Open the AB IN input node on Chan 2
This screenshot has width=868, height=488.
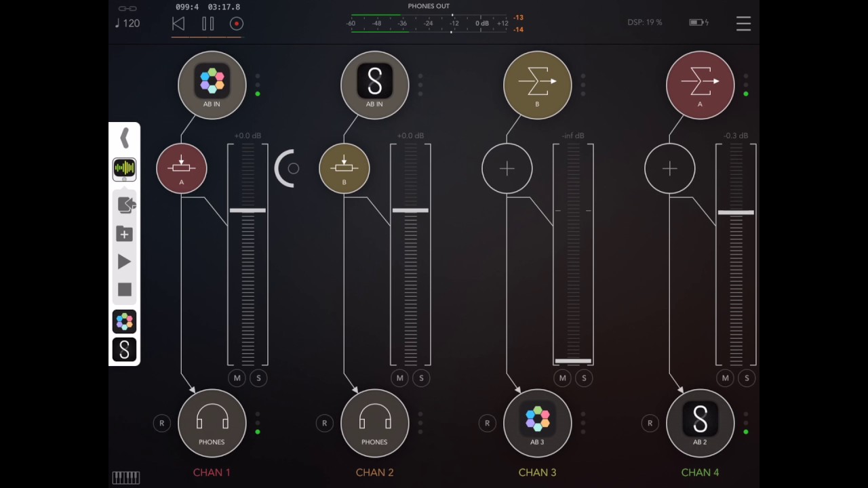click(374, 85)
